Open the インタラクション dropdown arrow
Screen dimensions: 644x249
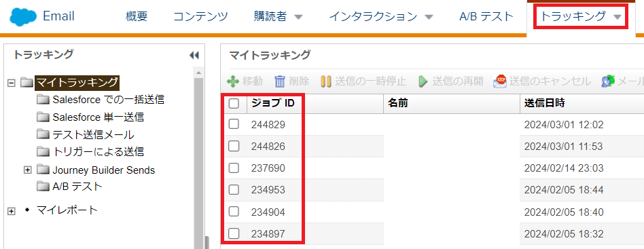click(x=429, y=17)
